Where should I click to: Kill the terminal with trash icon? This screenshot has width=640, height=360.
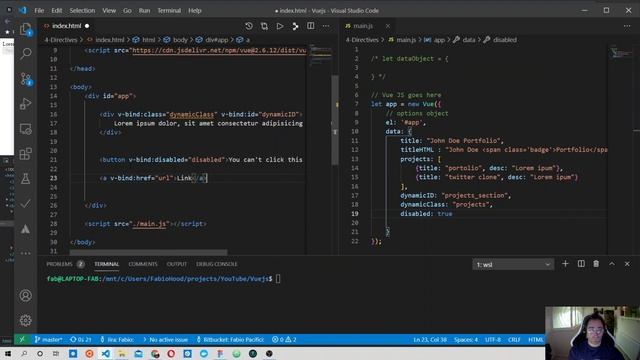[596, 264]
